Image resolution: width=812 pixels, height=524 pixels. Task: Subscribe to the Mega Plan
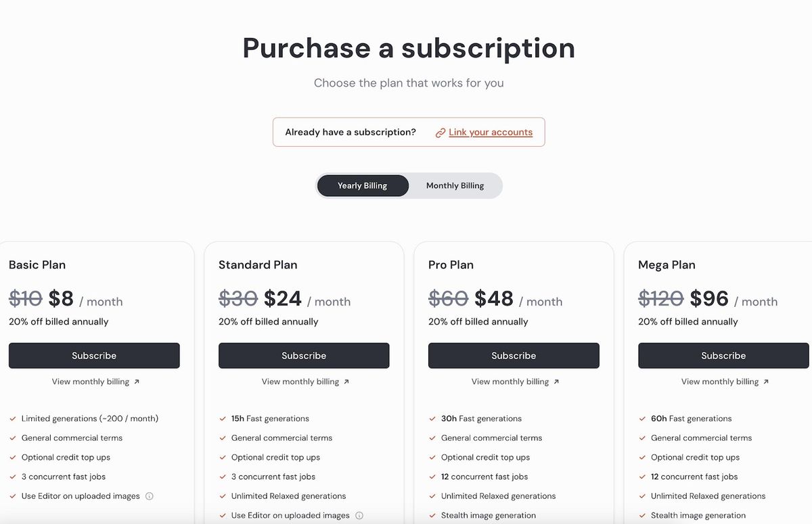click(723, 356)
